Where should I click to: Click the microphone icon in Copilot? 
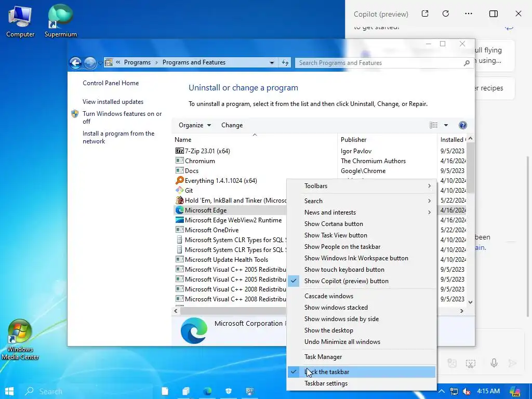tap(494, 363)
